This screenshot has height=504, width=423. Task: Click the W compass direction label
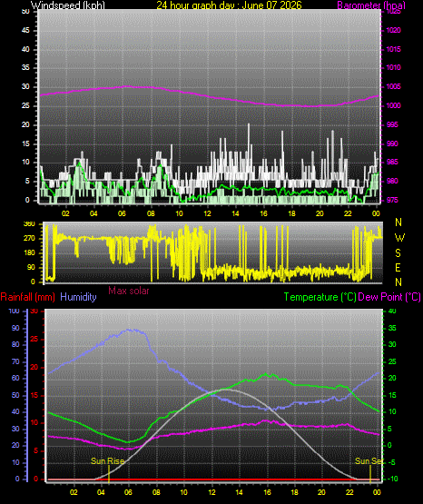coord(399,238)
